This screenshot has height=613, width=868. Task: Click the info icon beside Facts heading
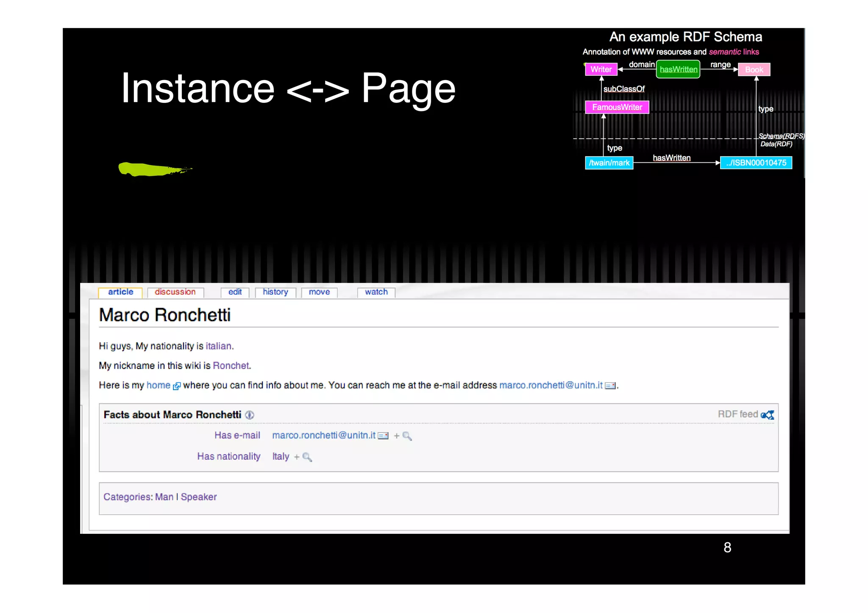point(250,415)
